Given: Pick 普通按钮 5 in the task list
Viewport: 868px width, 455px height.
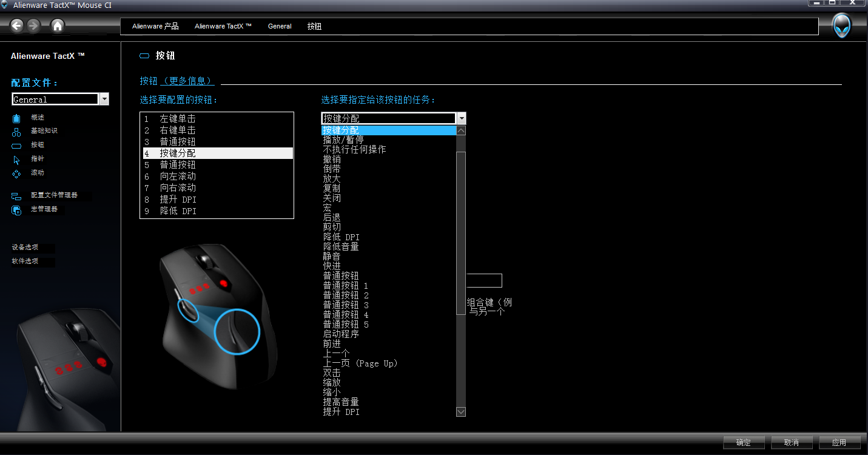Looking at the screenshot, I should click(389, 325).
